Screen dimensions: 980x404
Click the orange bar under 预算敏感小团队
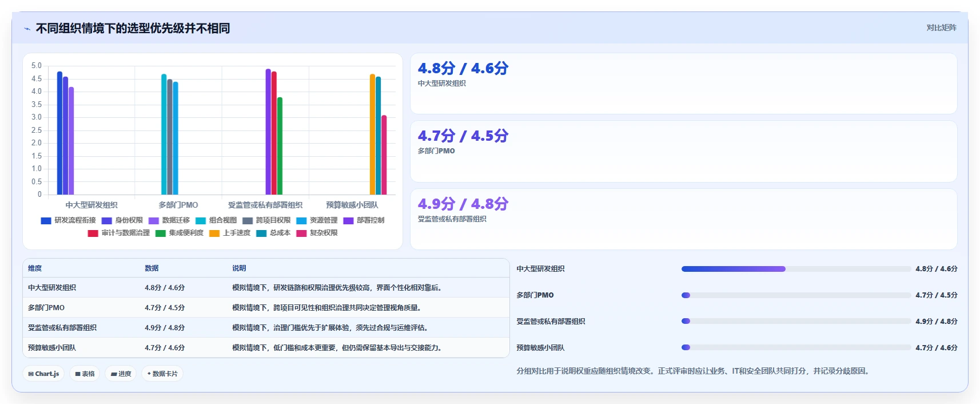(372, 134)
